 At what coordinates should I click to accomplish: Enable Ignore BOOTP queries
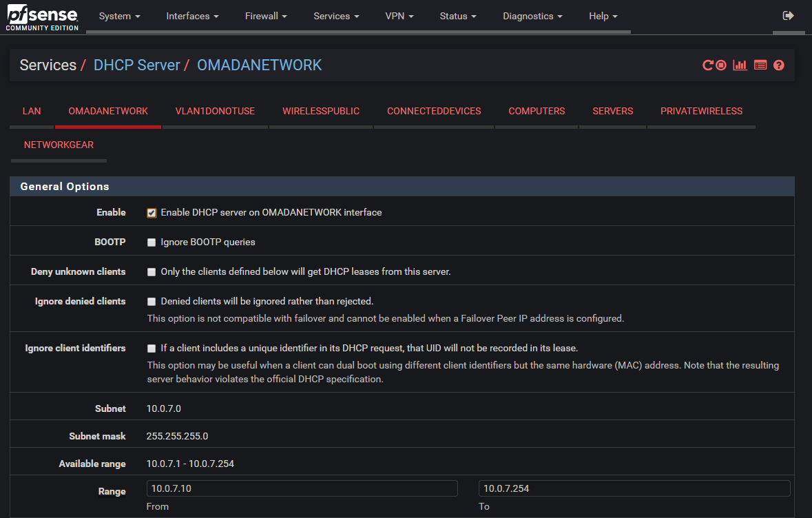[x=152, y=242]
